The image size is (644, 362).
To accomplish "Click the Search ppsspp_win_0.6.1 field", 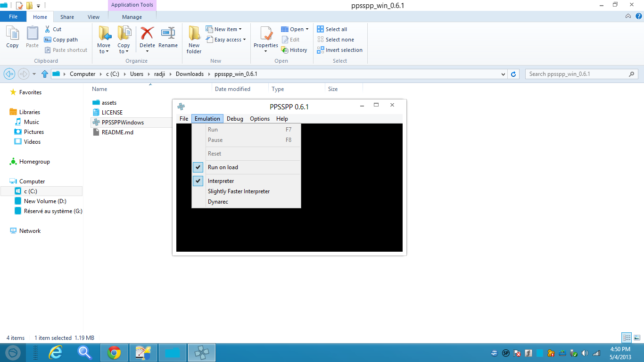I will 577,74.
